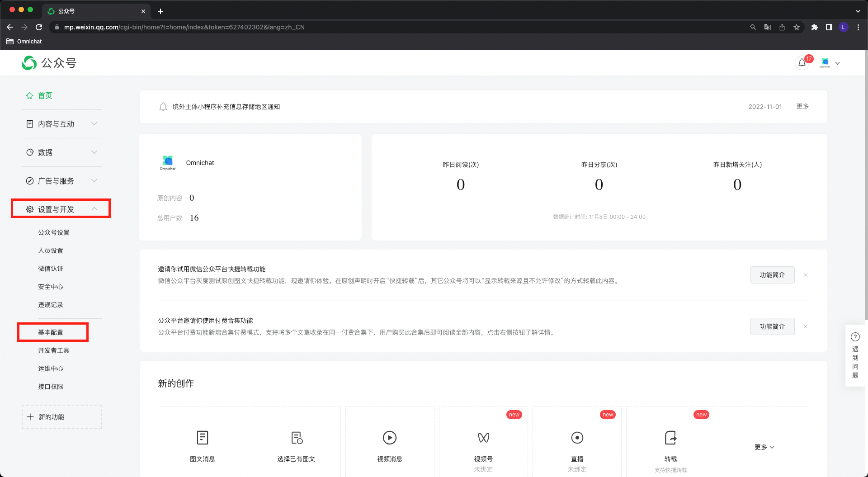The width and height of the screenshot is (868, 477).
Task: Open the 视频号 channel icon
Action: (x=483, y=438)
